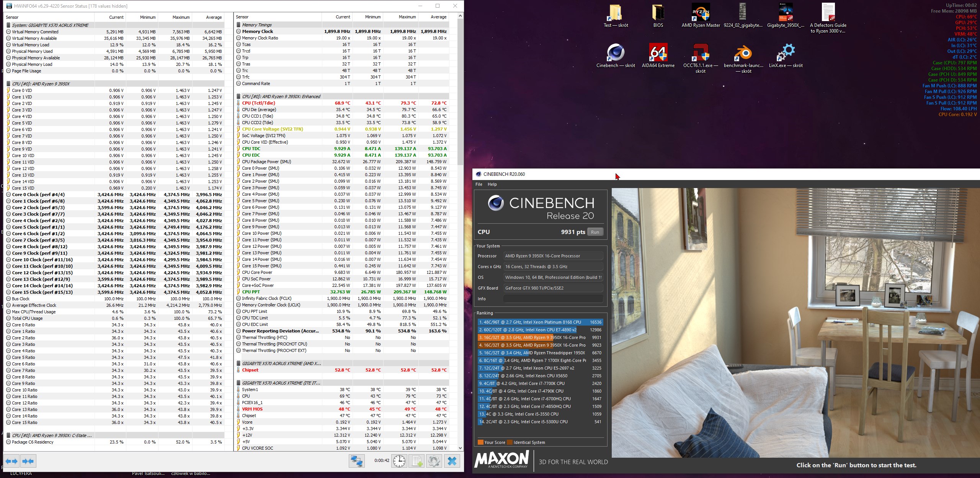Open the Cinebench Help menu
980x478 pixels.
coord(492,184)
